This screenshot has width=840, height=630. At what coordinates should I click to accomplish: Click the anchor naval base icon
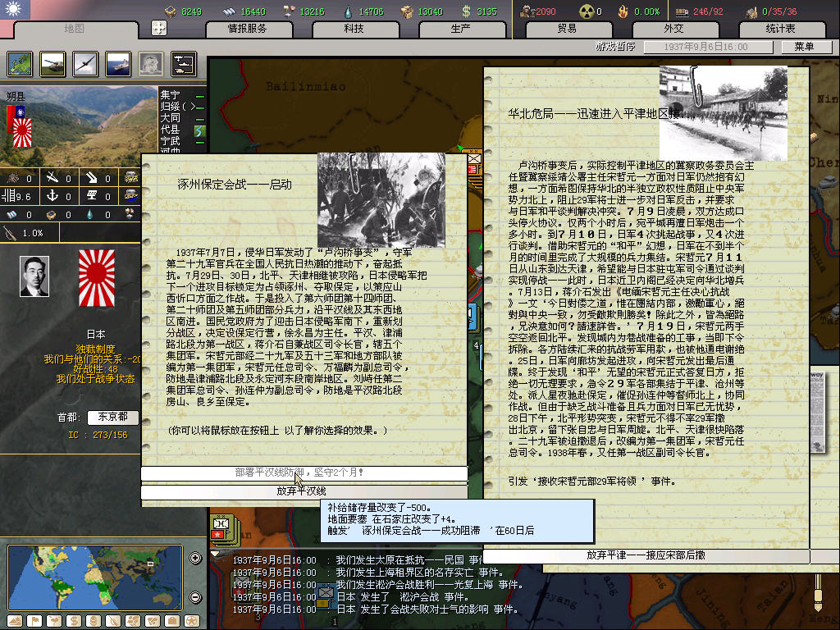[x=52, y=195]
